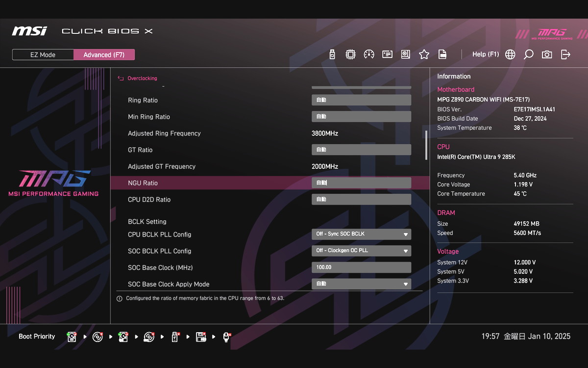The image size is (588, 368).
Task: Select the optical drive with tray boot icon
Action: click(x=148, y=337)
